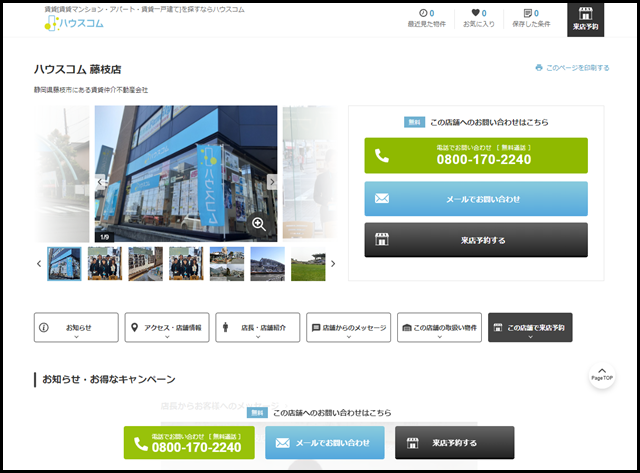Jump to この店舗の取扱い物件 section tab
Viewport: 640px width, 473px height.
[439, 327]
